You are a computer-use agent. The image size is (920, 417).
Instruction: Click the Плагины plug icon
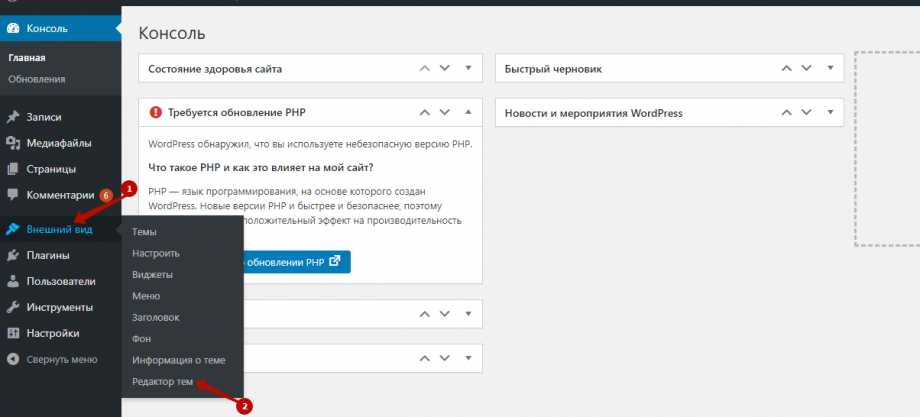point(13,255)
